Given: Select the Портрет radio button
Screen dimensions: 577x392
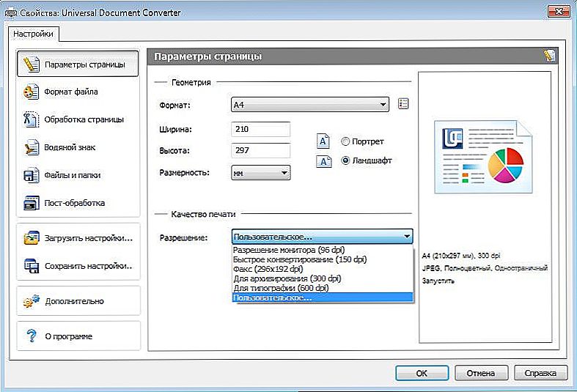Looking at the screenshot, I should pyautogui.click(x=345, y=141).
